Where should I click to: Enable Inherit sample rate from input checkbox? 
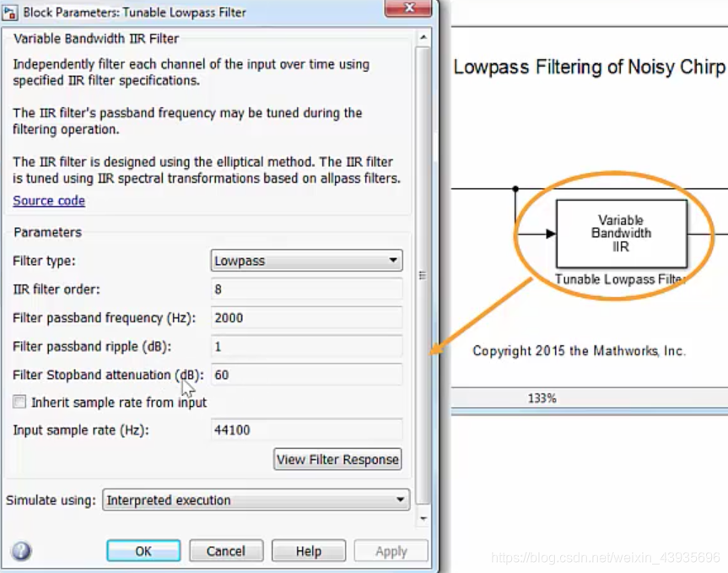19,402
